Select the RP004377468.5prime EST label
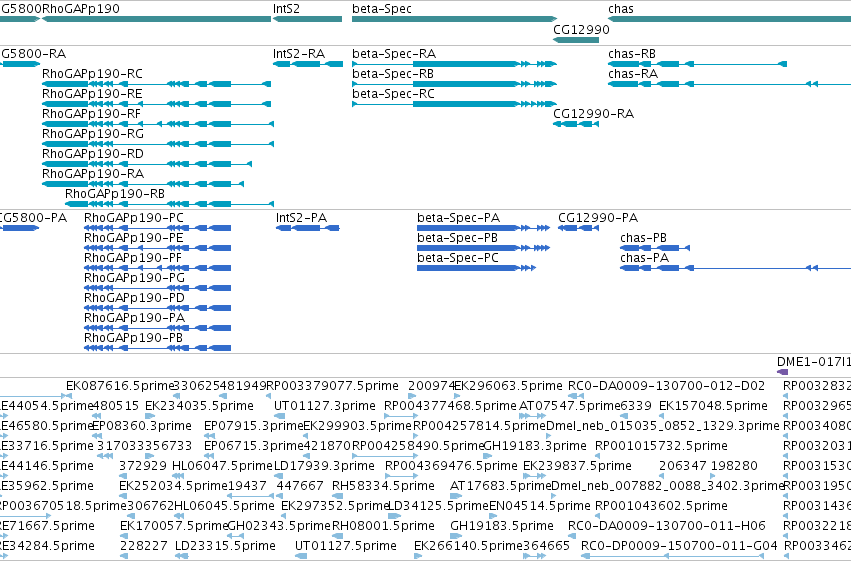851x561 pixels. tap(450, 406)
